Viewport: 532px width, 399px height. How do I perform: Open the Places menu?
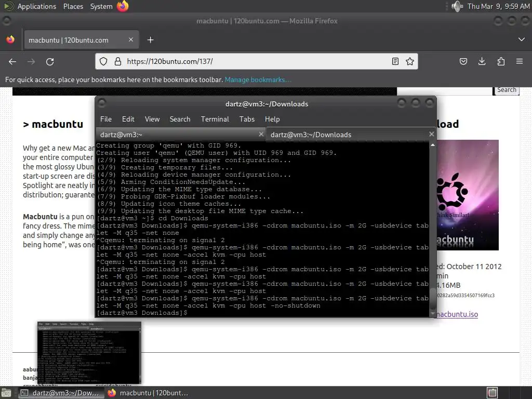point(73,6)
